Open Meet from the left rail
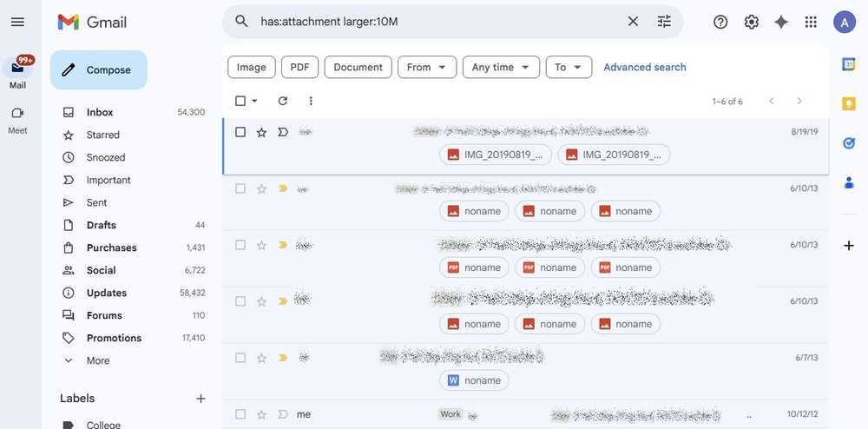The height and width of the screenshot is (429, 868). pos(17,120)
